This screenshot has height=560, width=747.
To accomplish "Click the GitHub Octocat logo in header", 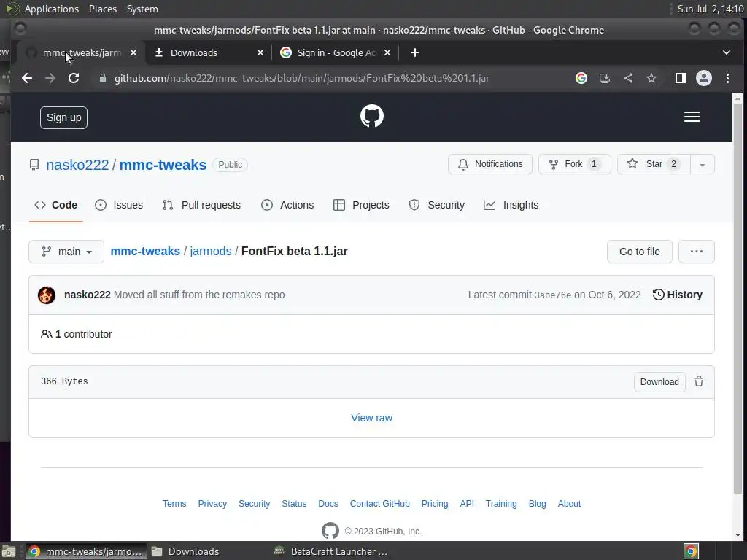I will click(x=371, y=116).
